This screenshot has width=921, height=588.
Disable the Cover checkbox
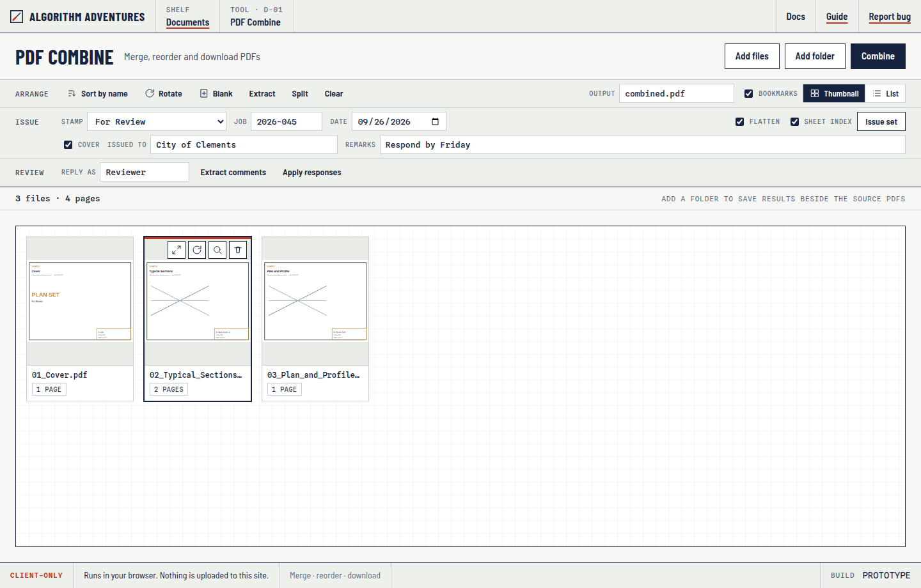tap(68, 144)
